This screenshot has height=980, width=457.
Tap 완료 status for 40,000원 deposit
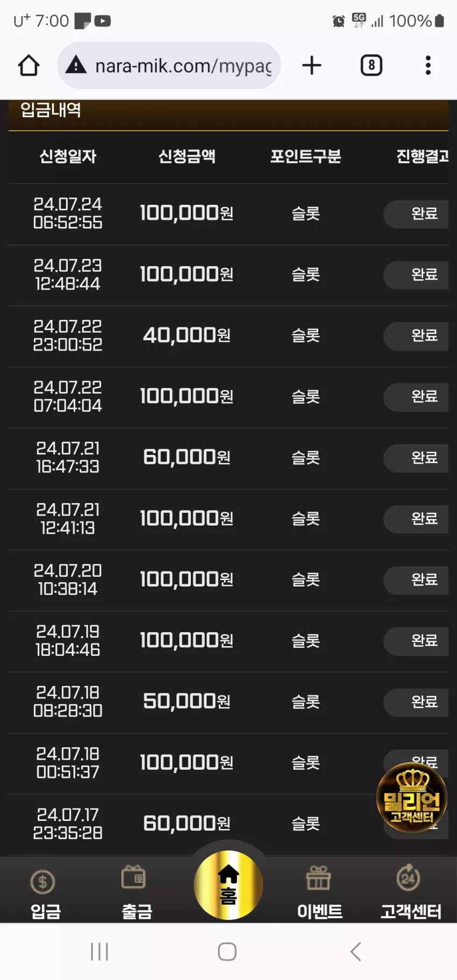coord(416,336)
